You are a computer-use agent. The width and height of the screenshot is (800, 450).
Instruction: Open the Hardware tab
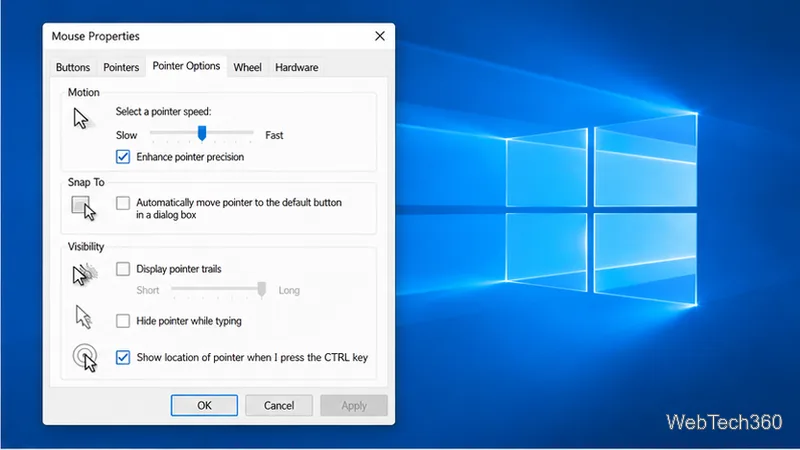click(x=296, y=67)
